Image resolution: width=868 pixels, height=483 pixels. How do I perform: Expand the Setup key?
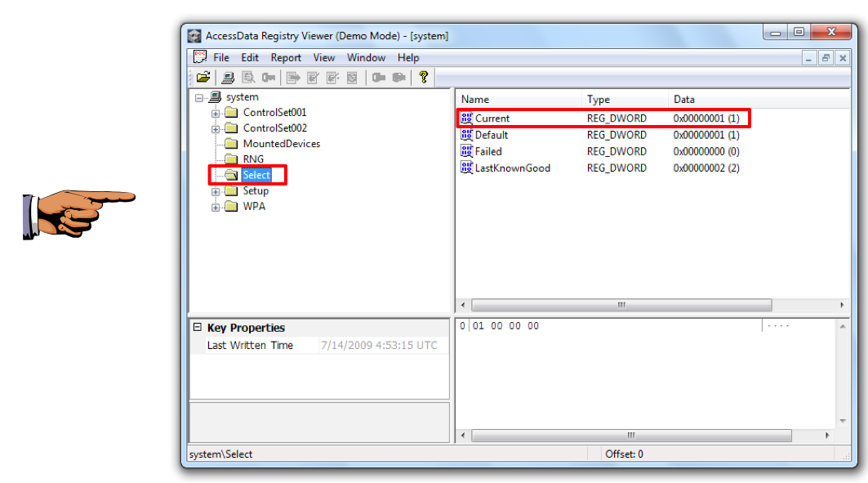click(x=216, y=192)
